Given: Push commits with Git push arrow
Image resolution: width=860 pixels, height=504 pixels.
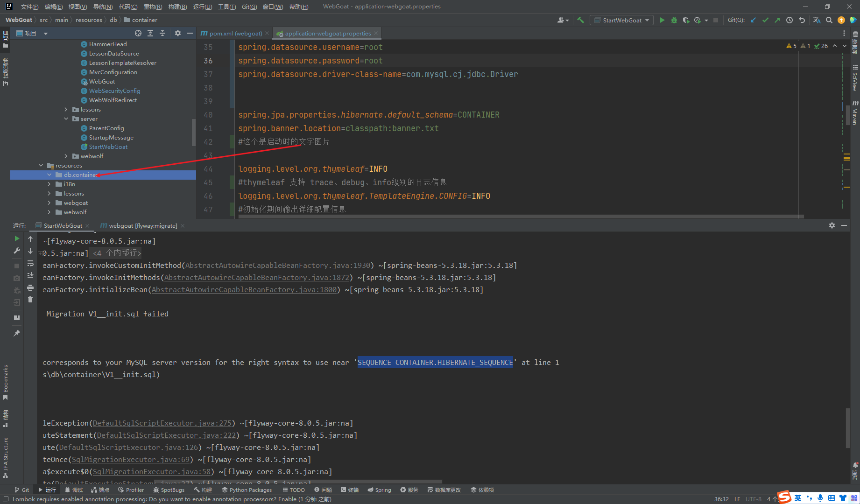Looking at the screenshot, I should click(777, 20).
